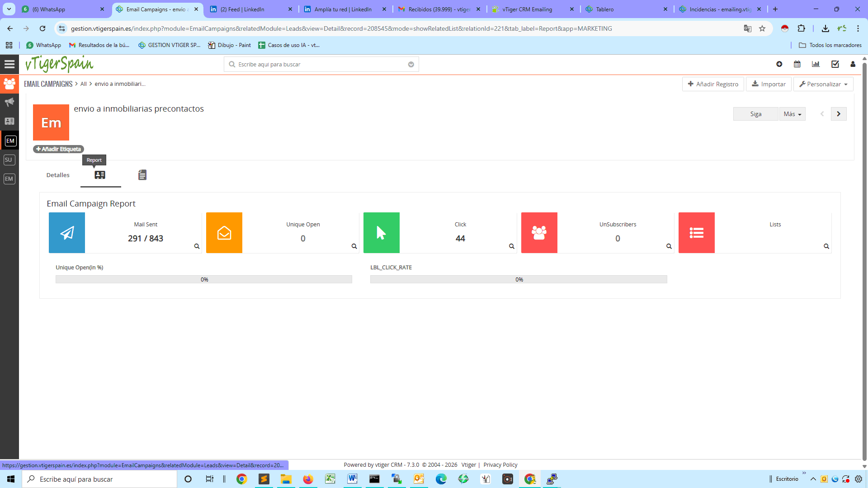
Task: Open the user profile icon top right
Action: tap(853, 64)
